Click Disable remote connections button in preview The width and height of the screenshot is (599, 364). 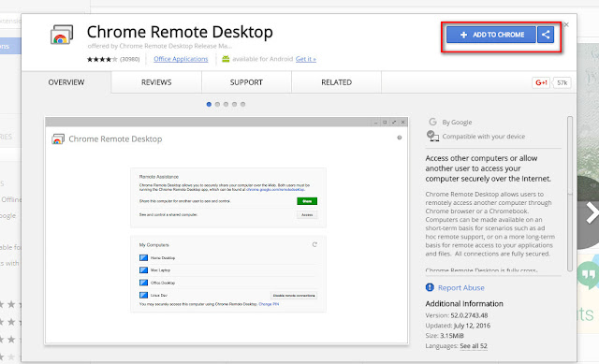pyautogui.click(x=294, y=296)
